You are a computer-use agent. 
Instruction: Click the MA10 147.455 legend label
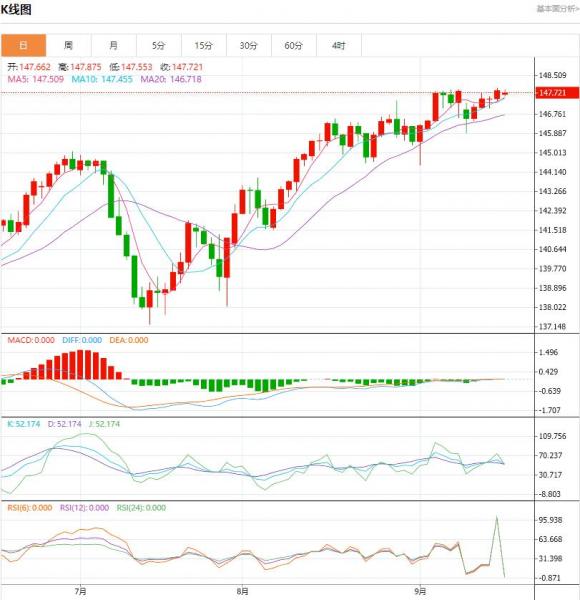click(102, 79)
